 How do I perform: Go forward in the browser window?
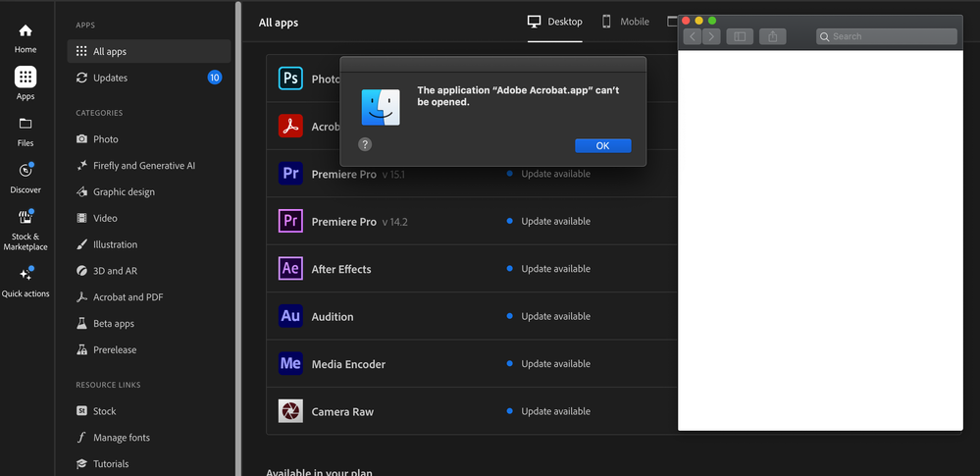coord(711,36)
